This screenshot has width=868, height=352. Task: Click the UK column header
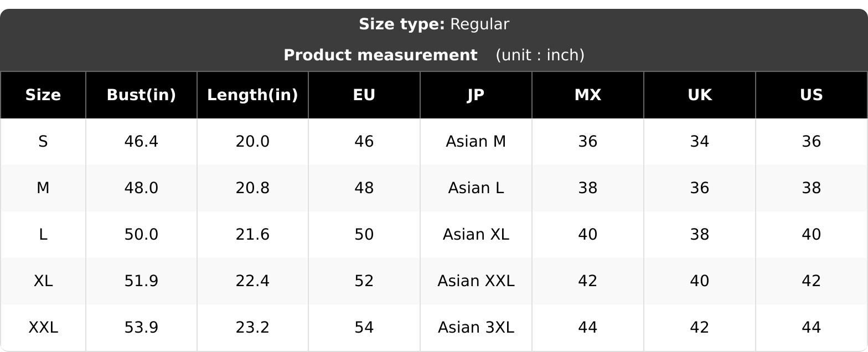[700, 95]
